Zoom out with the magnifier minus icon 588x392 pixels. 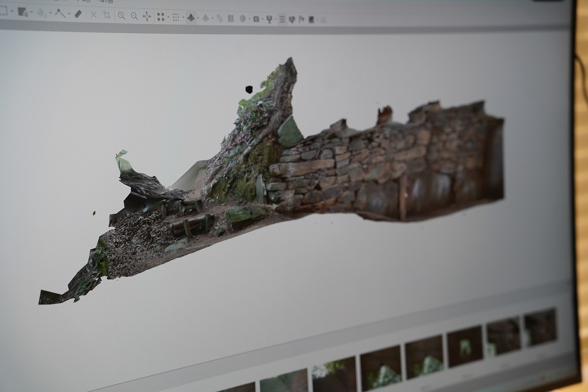134,16
